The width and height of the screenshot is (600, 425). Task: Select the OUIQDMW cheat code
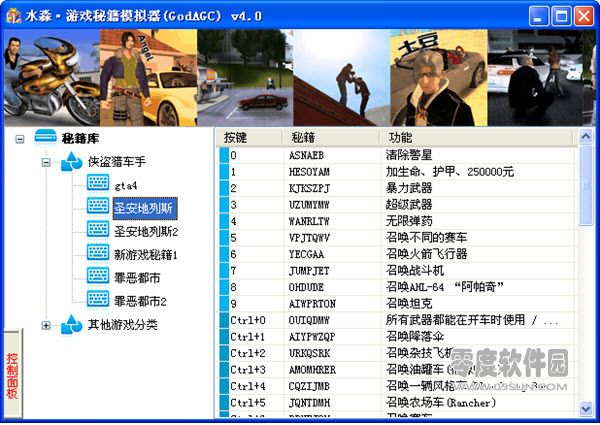click(309, 320)
